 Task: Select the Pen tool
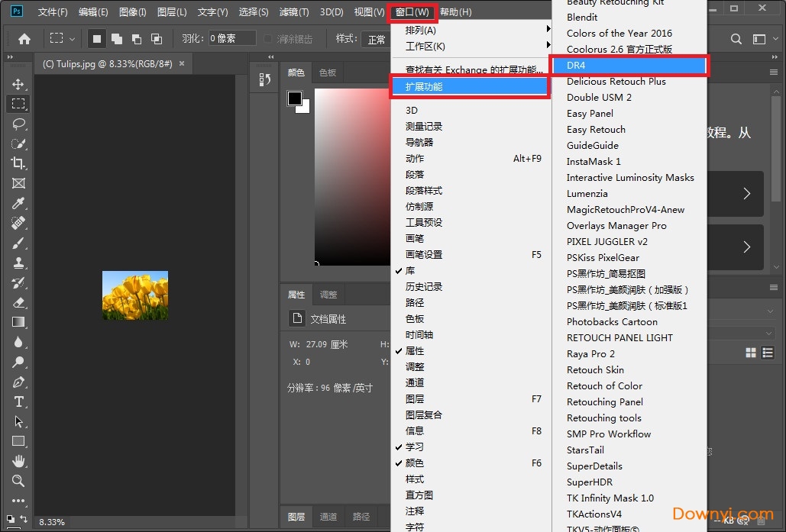coord(18,382)
